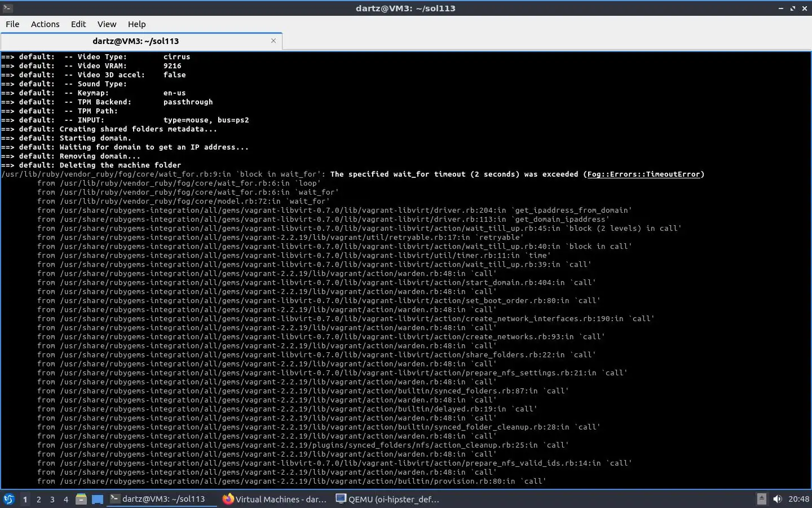Minimize the terminal window
812x508 pixels.
[x=781, y=8]
